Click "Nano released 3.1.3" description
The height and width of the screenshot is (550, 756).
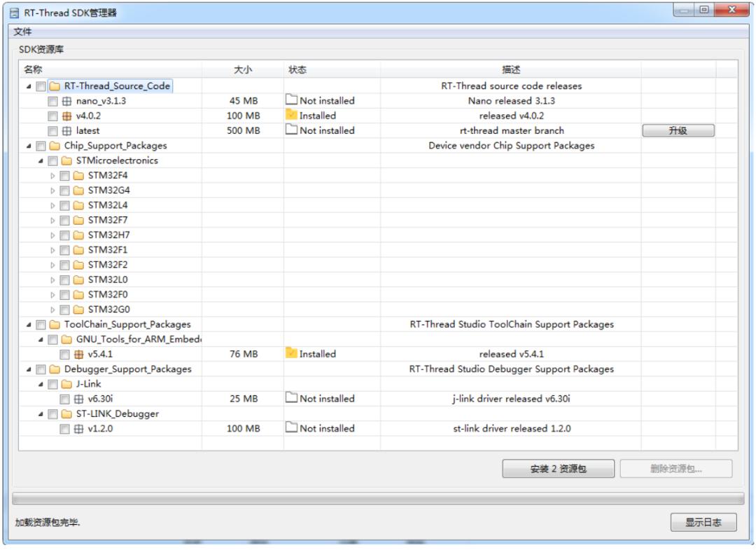coord(511,101)
